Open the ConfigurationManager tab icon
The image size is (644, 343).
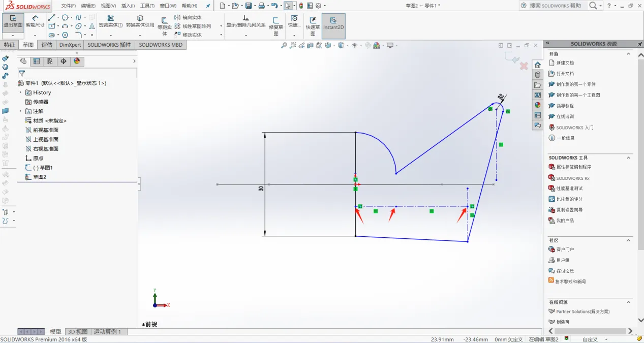pos(50,61)
